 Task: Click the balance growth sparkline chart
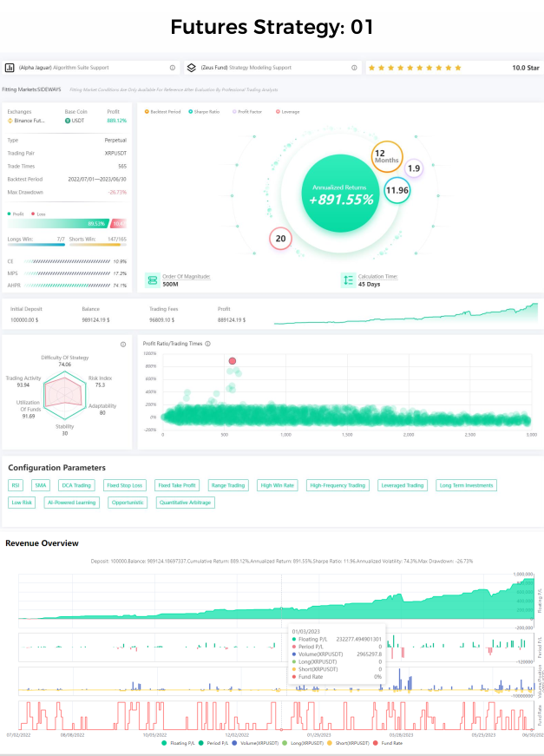point(406,313)
